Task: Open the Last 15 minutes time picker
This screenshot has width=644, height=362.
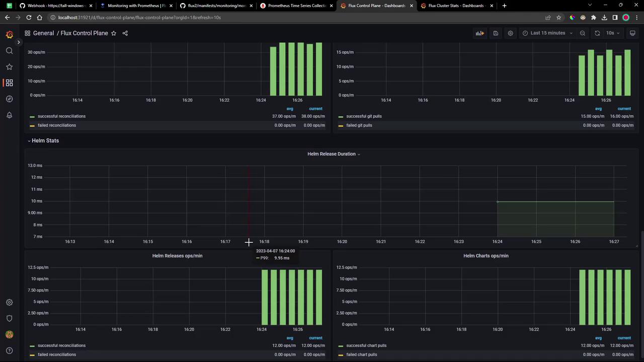Action: click(x=547, y=33)
